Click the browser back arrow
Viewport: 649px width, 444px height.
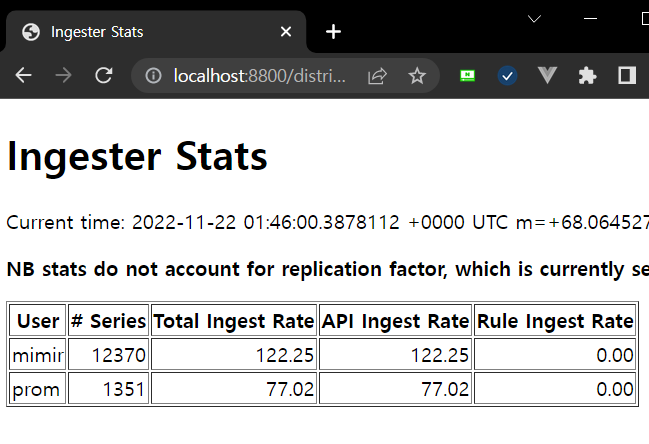[24, 76]
